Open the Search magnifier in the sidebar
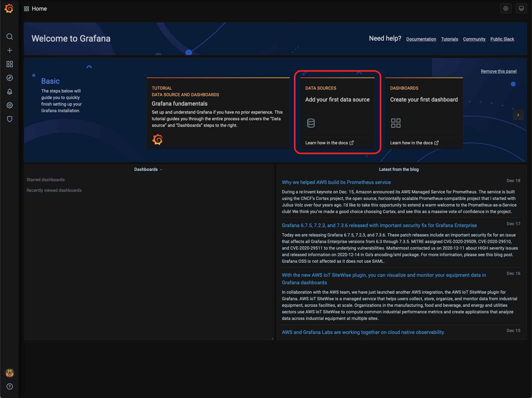532x398 pixels. (x=10, y=37)
